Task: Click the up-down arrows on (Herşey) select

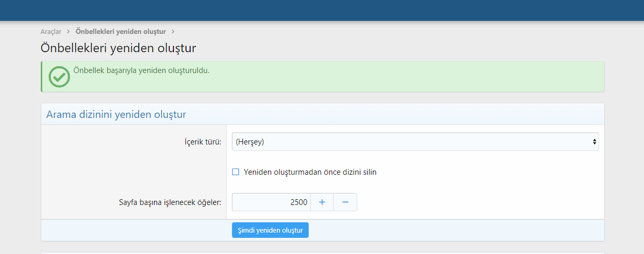Action: [594, 142]
